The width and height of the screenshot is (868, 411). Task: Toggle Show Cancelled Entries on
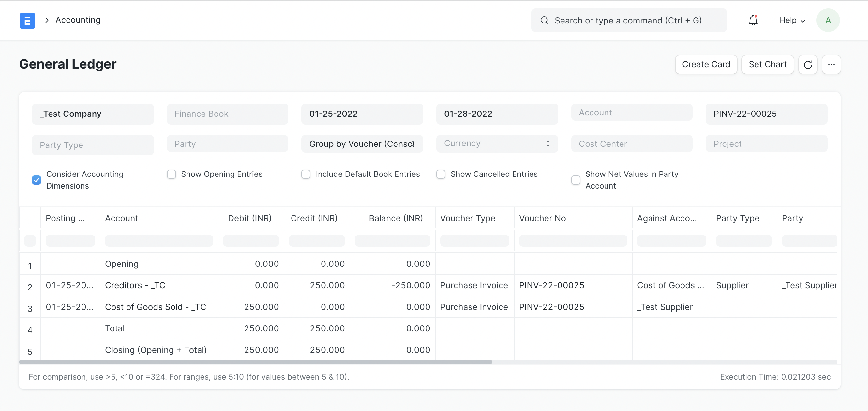(441, 175)
